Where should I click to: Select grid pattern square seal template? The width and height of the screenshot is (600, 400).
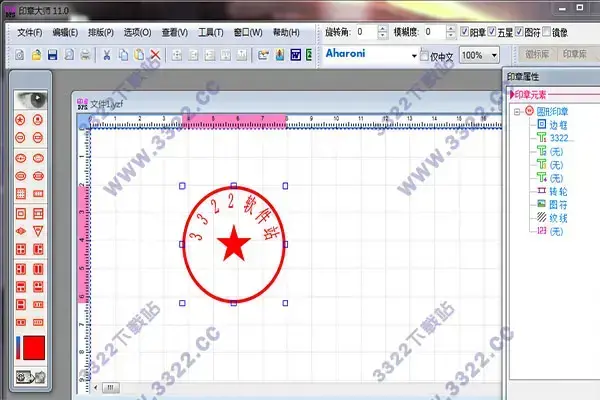click(x=21, y=194)
